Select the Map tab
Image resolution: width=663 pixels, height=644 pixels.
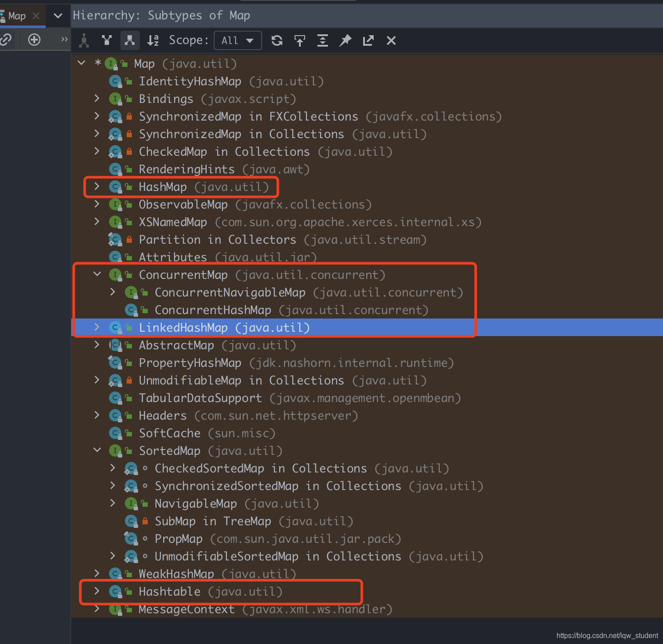coord(17,16)
